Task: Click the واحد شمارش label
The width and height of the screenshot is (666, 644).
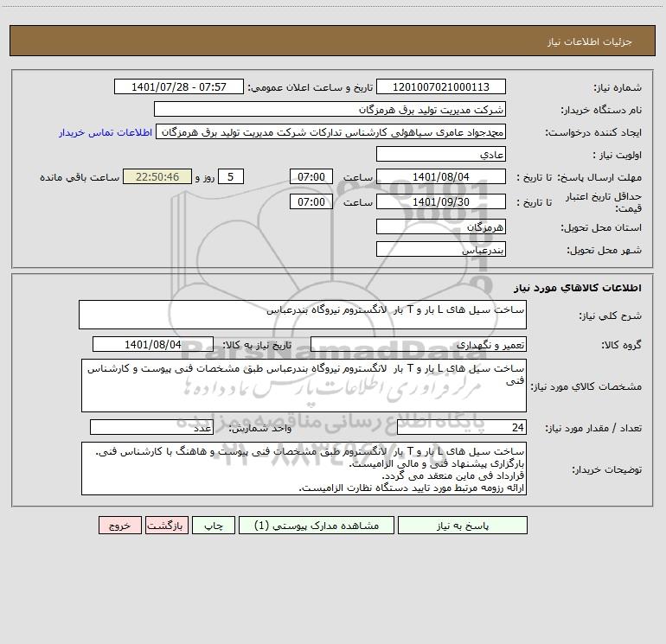Action: [260, 429]
